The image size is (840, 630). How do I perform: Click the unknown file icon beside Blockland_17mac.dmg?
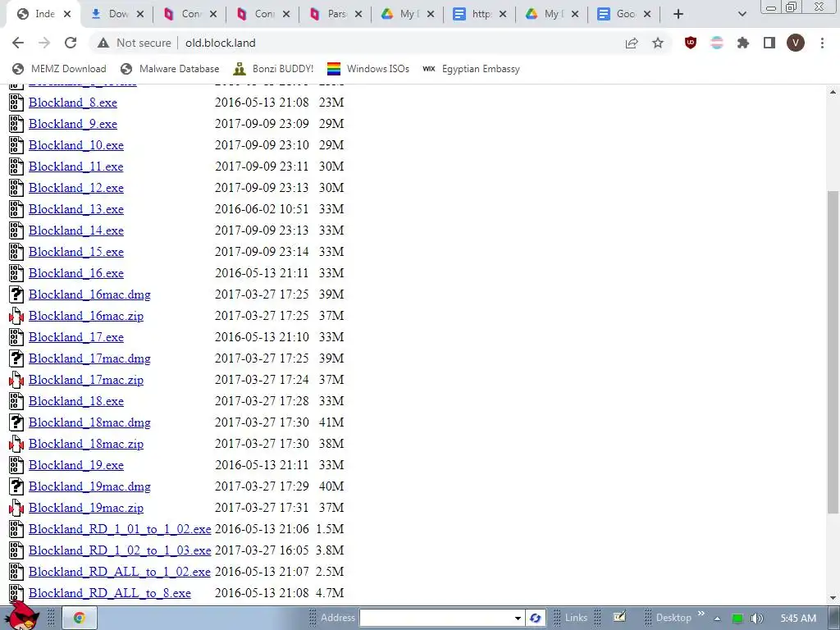click(x=16, y=358)
